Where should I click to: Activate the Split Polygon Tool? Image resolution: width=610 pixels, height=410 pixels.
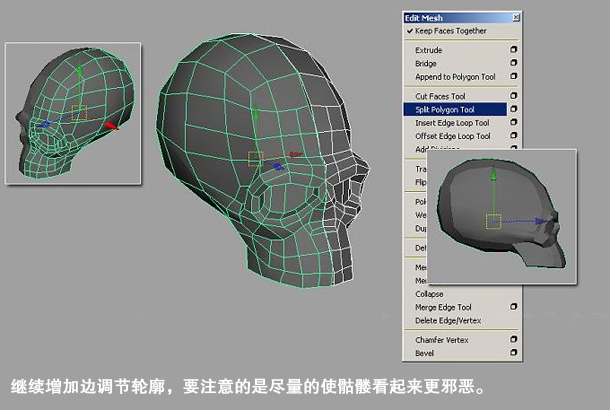pyautogui.click(x=455, y=110)
